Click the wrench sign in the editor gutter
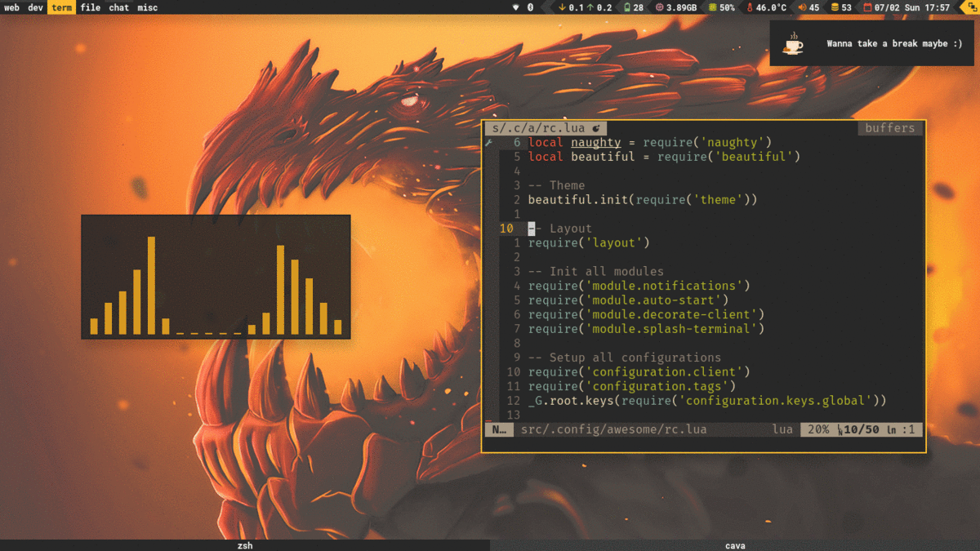This screenshot has height=551, width=980. [489, 143]
